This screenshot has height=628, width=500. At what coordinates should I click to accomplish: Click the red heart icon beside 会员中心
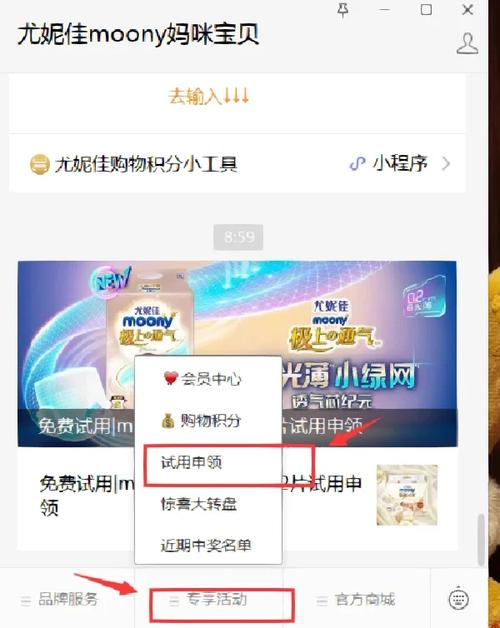[171, 378]
